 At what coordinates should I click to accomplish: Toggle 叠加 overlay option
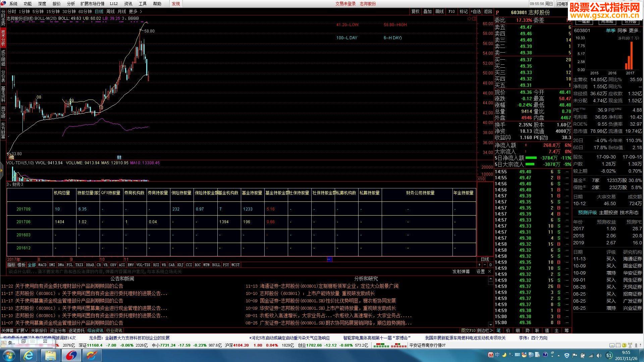[x=427, y=11]
